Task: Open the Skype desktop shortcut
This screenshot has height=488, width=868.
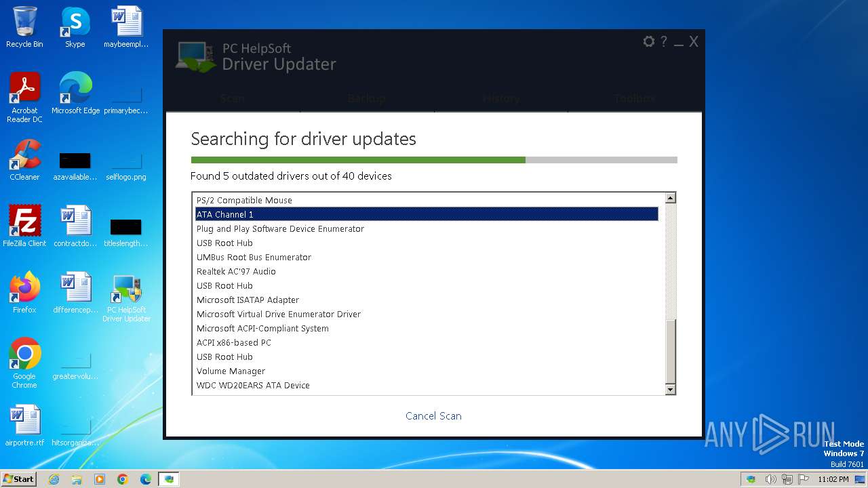Action: click(x=75, y=27)
